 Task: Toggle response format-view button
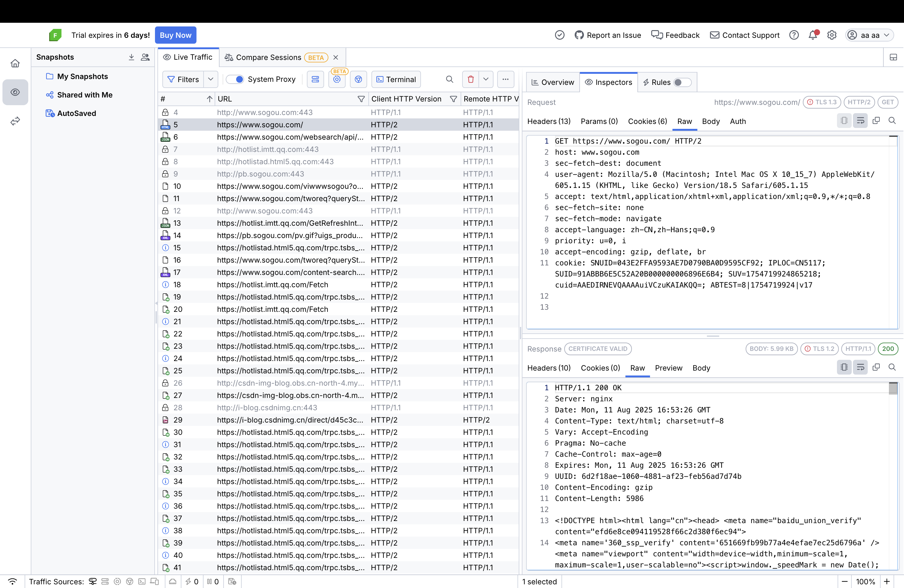click(844, 367)
